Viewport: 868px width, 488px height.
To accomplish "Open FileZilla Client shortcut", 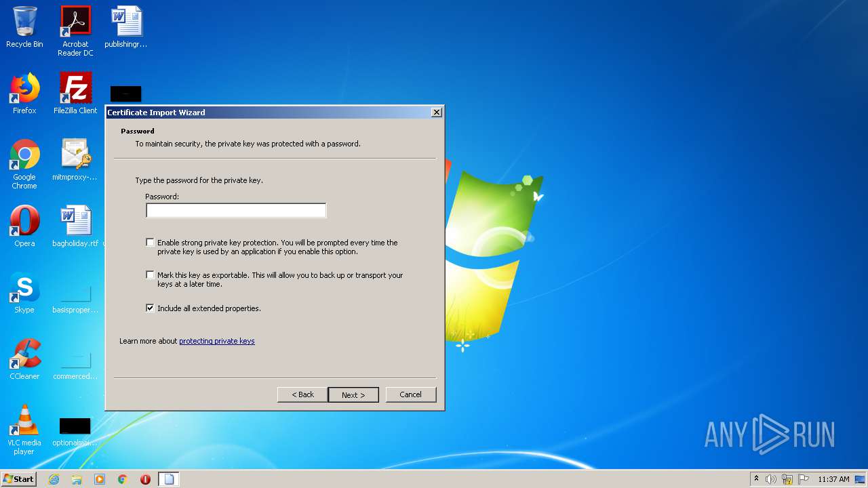I will [75, 94].
